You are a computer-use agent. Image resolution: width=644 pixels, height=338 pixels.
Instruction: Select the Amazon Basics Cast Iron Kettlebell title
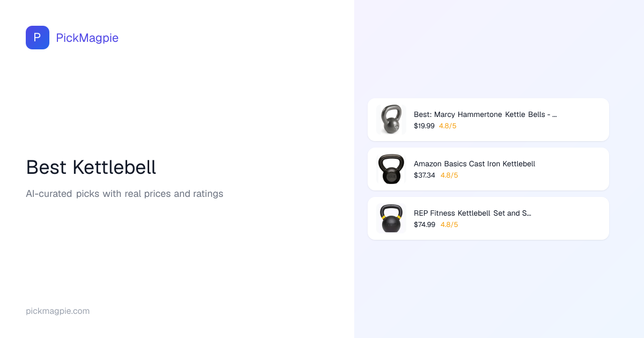pos(474,164)
